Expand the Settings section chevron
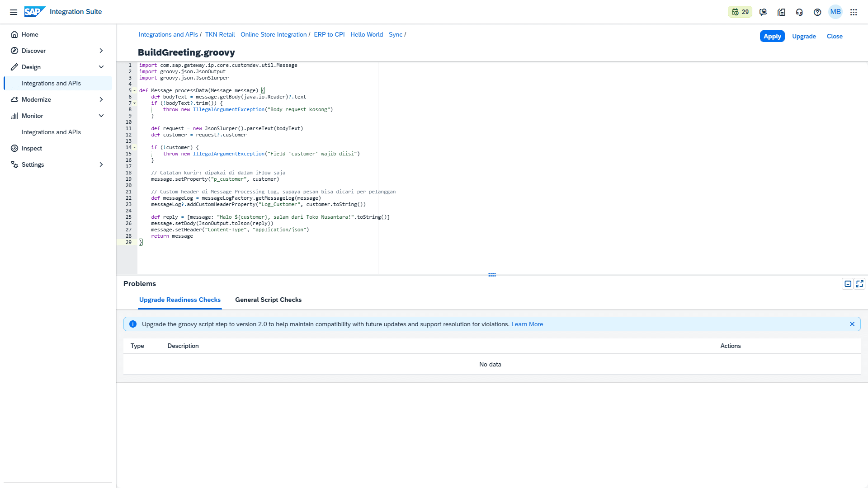Image resolution: width=868 pixels, height=488 pixels. [101, 164]
